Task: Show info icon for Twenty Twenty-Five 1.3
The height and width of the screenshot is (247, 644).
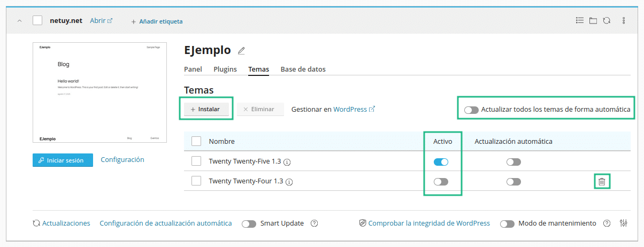Action: [x=287, y=162]
